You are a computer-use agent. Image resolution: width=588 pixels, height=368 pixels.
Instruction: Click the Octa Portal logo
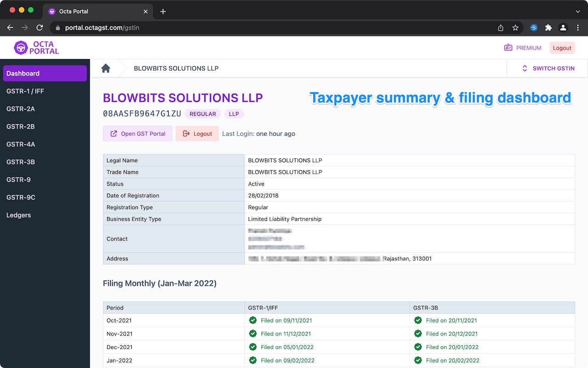37,48
